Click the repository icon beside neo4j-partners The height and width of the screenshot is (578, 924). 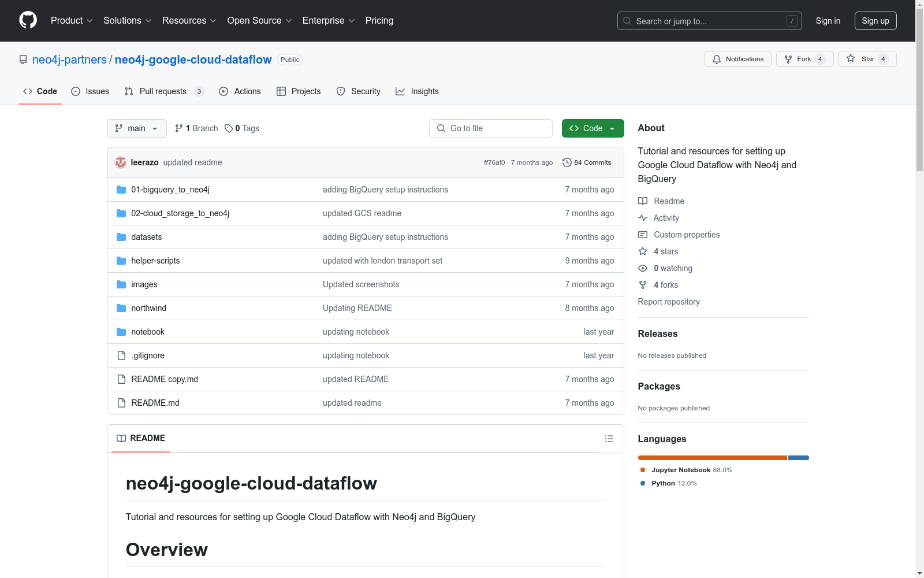click(23, 60)
